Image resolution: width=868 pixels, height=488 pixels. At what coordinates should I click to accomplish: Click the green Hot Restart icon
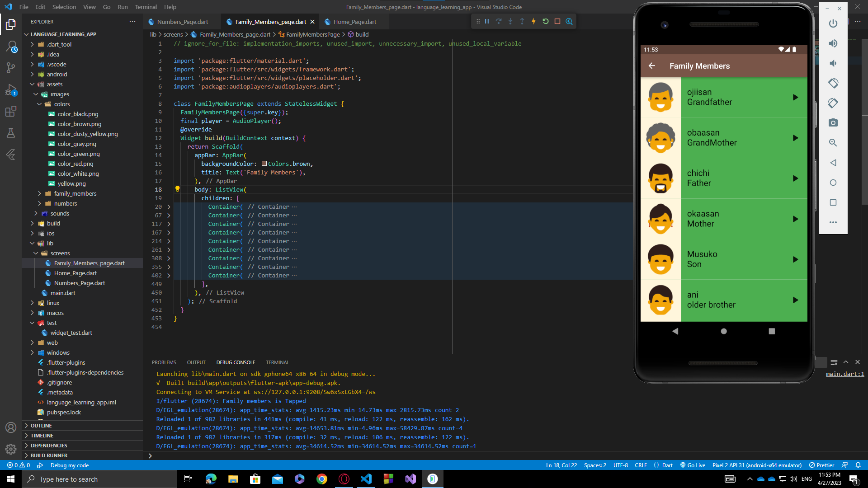(546, 21)
